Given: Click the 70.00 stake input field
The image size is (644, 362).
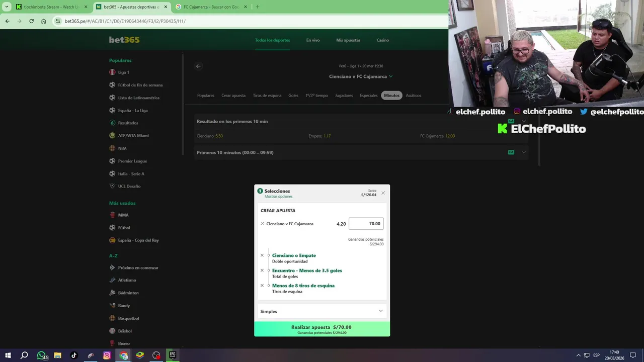Looking at the screenshot, I should pyautogui.click(x=366, y=224).
